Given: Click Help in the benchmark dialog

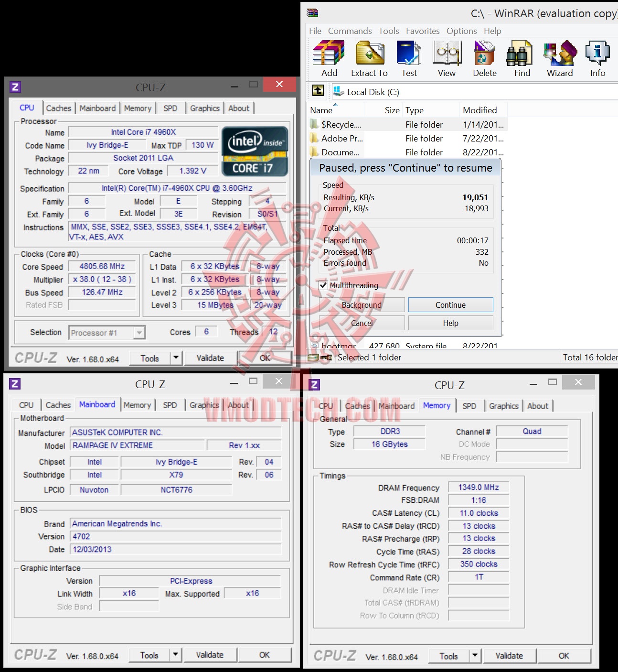Looking at the screenshot, I should [450, 323].
